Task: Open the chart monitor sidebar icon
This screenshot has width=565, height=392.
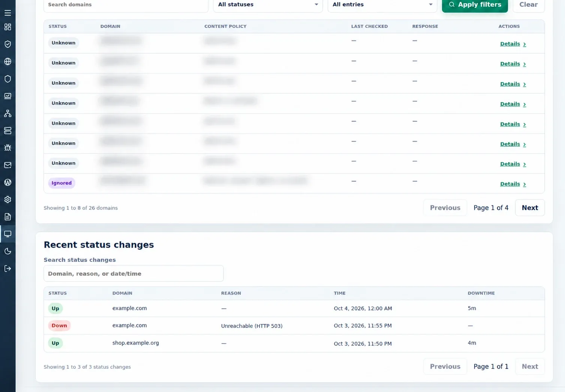Action: tap(8, 96)
